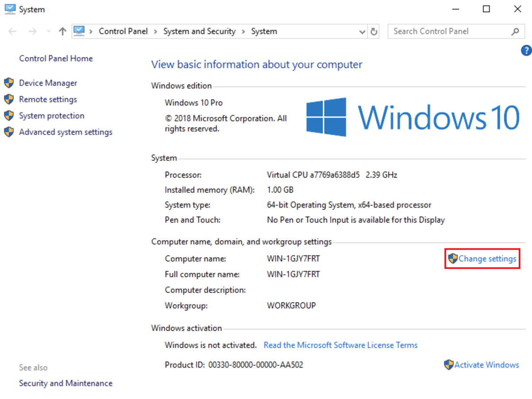Image resolution: width=532 pixels, height=399 pixels.
Task: Open Control Panel Home
Action: (56, 59)
